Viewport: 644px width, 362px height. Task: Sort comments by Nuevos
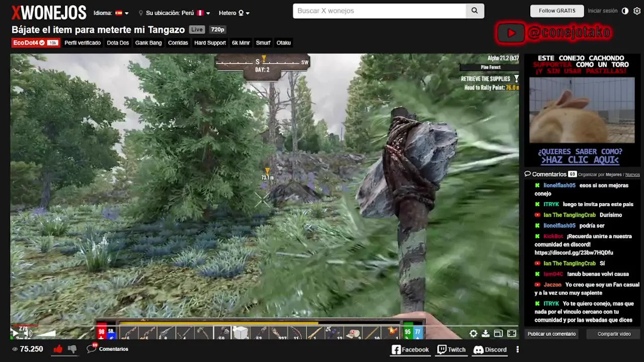pos(632,174)
